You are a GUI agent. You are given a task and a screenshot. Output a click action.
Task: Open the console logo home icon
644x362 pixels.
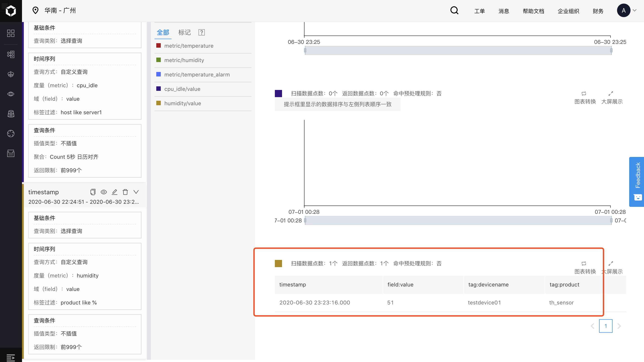(11, 11)
